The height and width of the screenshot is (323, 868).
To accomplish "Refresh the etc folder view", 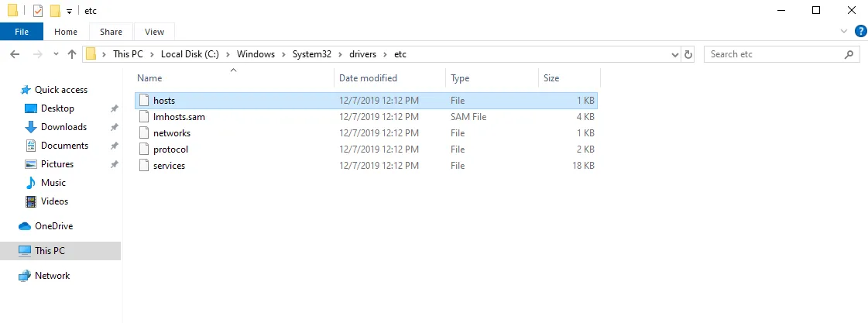I will pos(688,54).
